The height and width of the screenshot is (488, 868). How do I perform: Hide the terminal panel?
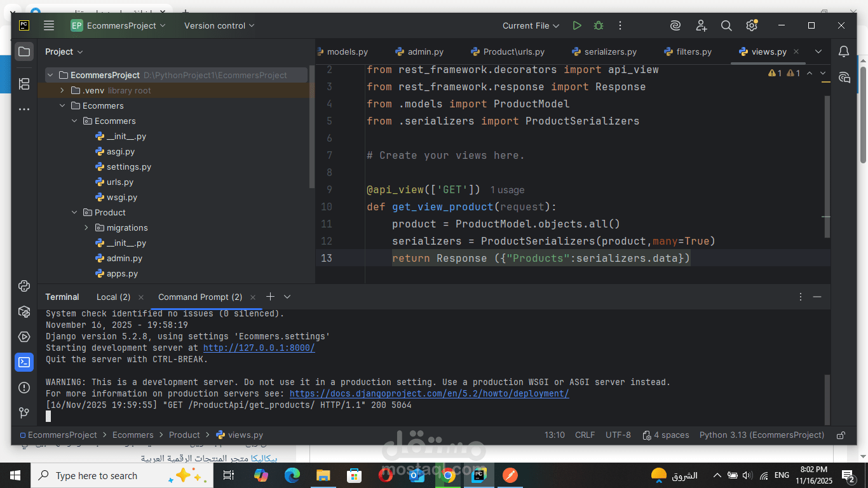tap(817, 297)
